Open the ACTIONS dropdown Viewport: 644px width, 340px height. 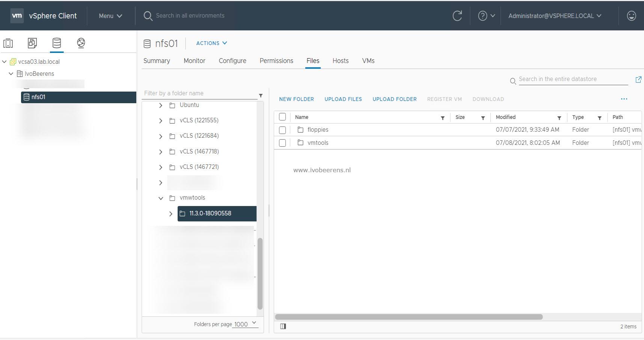click(x=211, y=43)
